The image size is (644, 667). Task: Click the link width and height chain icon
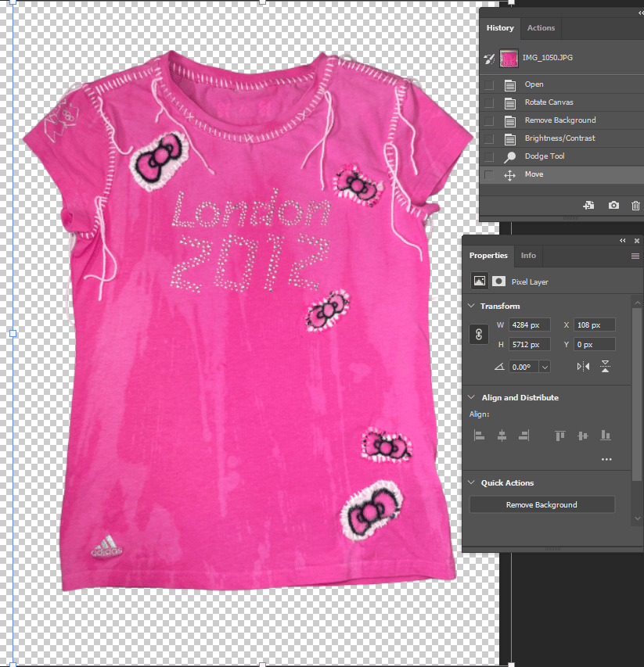point(479,335)
